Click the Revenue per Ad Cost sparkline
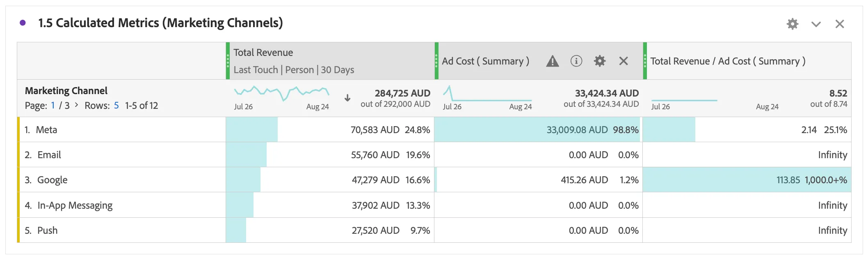Image resolution: width=868 pixels, height=258 pixels. coord(684,100)
